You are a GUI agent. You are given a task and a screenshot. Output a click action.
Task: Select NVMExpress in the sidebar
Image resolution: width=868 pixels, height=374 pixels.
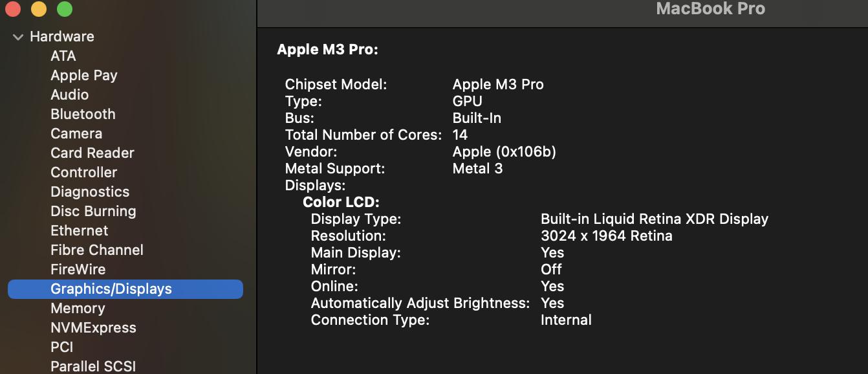pyautogui.click(x=93, y=327)
